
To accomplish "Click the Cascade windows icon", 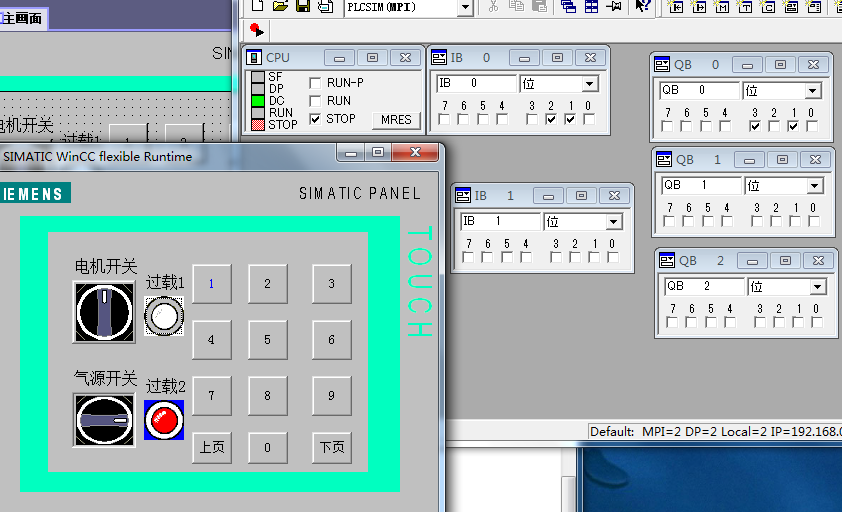I will [x=568, y=6].
